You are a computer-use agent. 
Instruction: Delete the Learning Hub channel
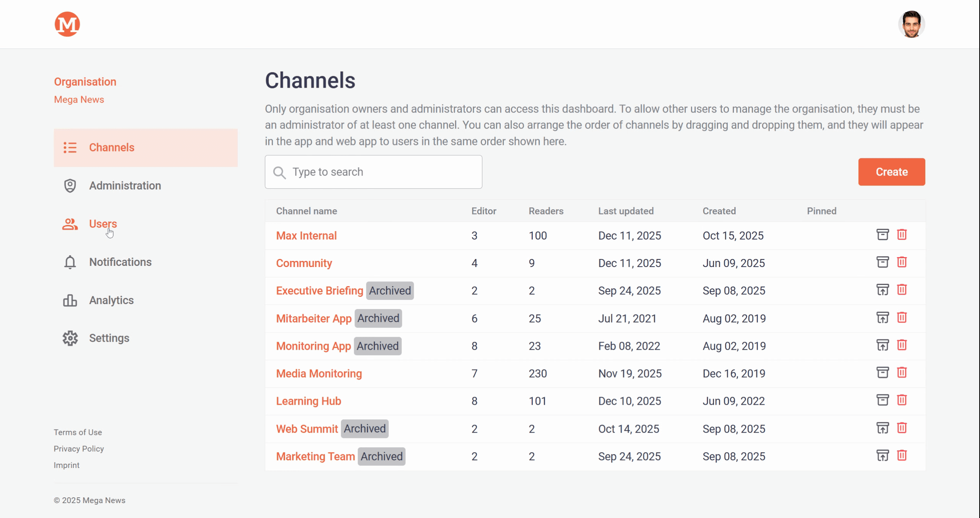point(902,400)
